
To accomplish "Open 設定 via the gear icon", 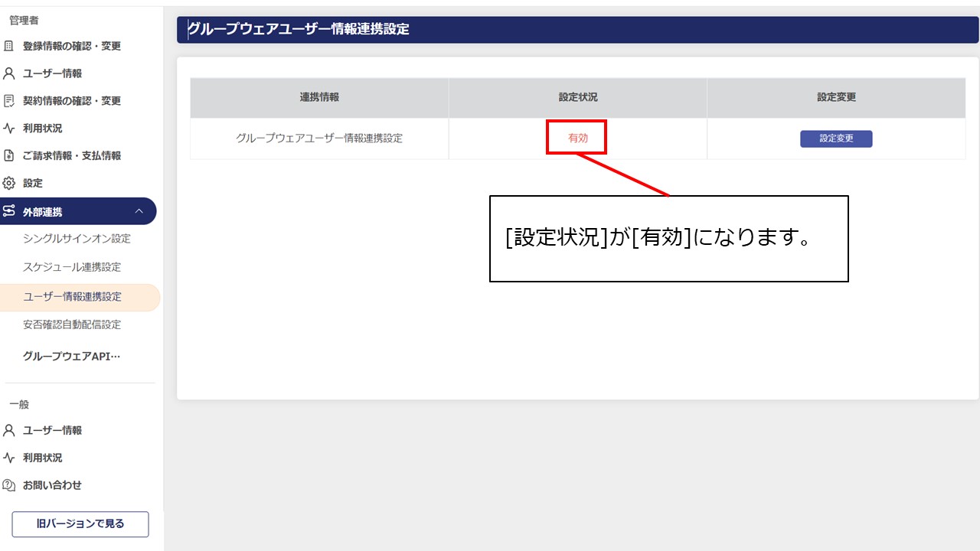I will [13, 183].
